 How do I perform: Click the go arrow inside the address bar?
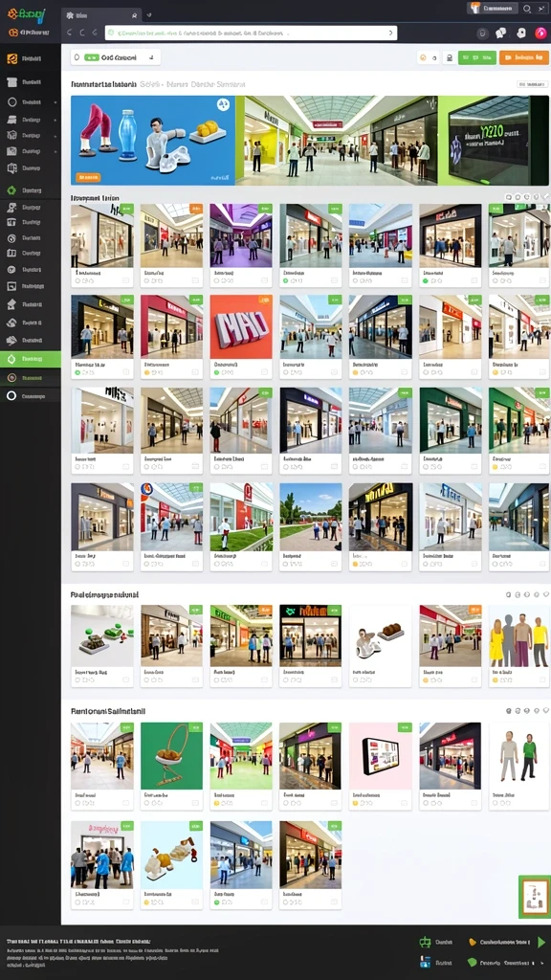(391, 33)
